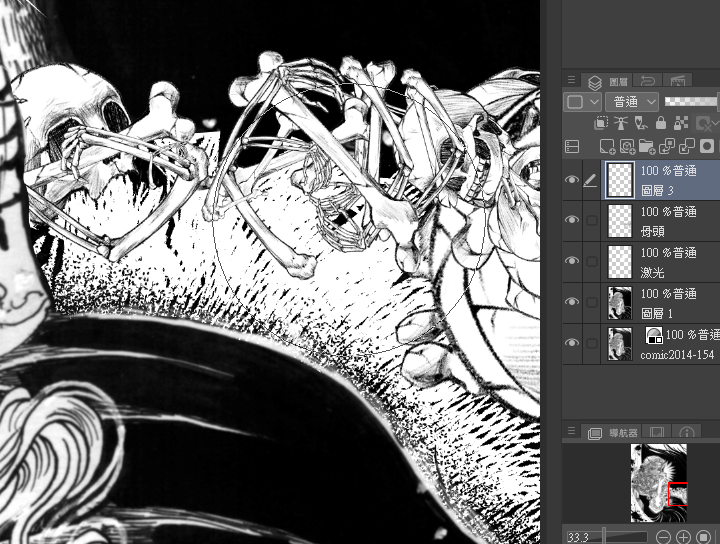Viewport: 720px width, 544px height.
Task: Hide the 激光 layer
Action: pos(572,261)
